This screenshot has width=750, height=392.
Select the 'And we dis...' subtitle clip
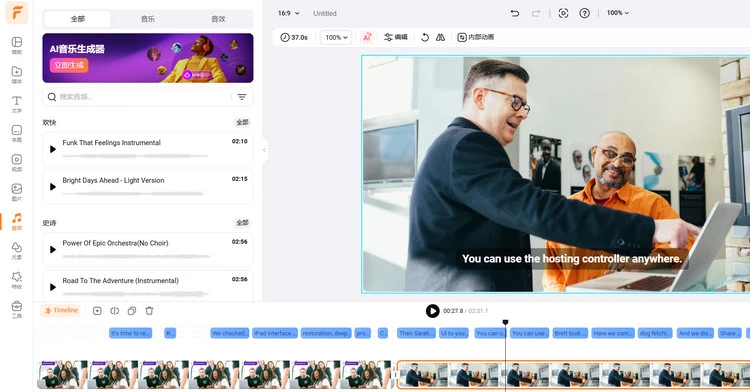point(695,333)
